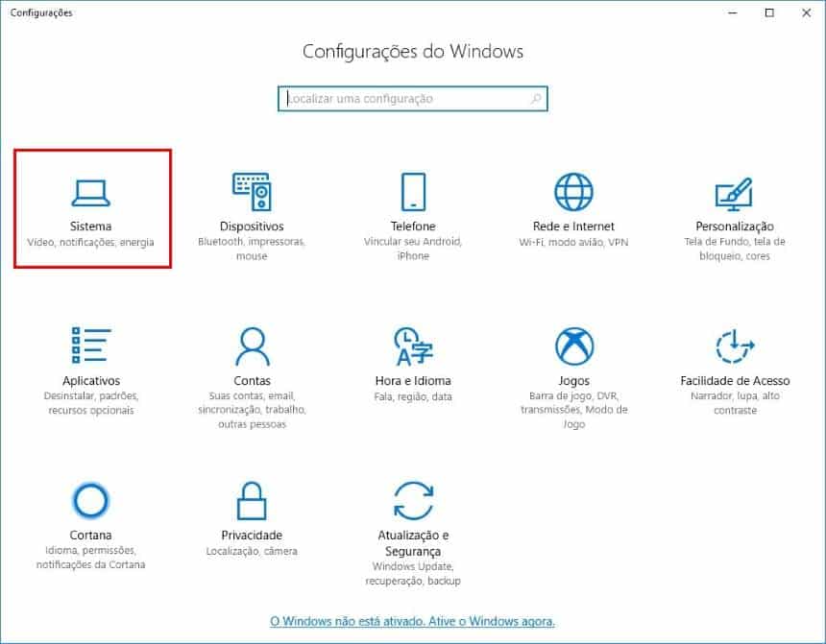Click the magnifier icon in the search box

536,99
